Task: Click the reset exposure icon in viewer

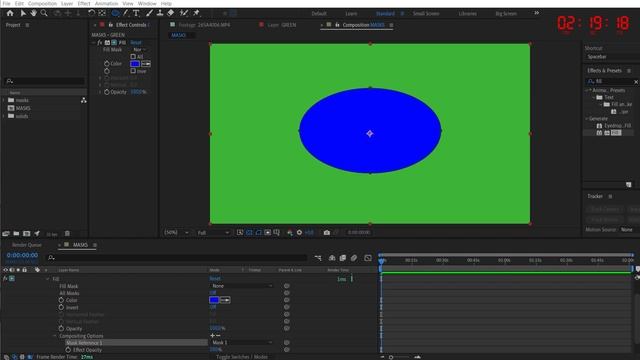Action: tap(299, 232)
